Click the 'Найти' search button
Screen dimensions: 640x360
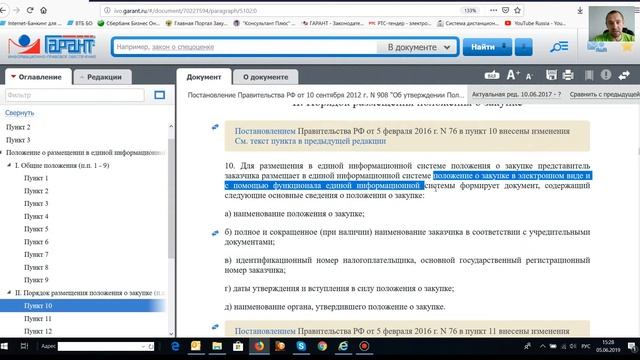click(x=487, y=47)
